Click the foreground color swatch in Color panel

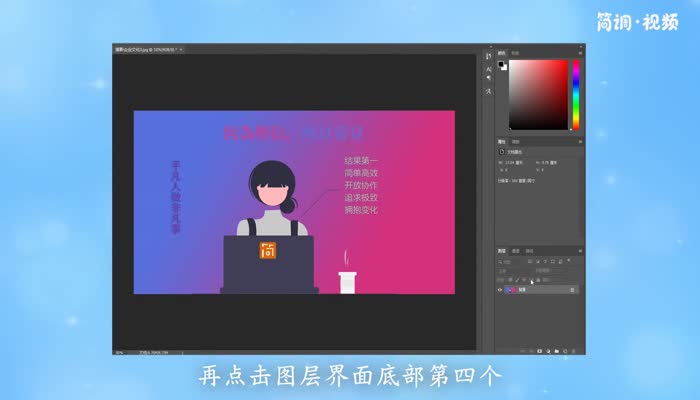coord(502,65)
